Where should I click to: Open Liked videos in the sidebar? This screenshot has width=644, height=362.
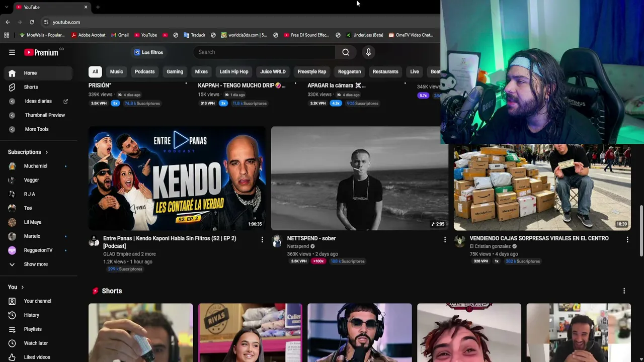[x=38, y=357]
